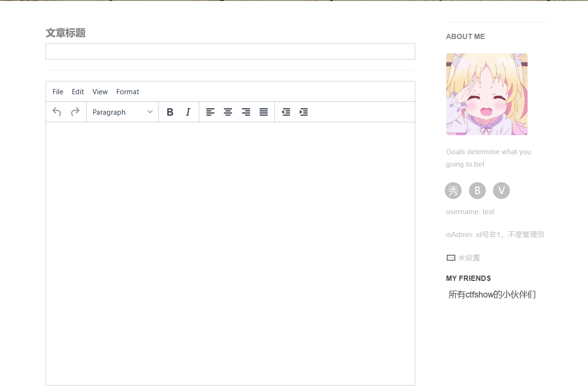Align text left
This screenshot has width=588, height=386.
pyautogui.click(x=210, y=112)
